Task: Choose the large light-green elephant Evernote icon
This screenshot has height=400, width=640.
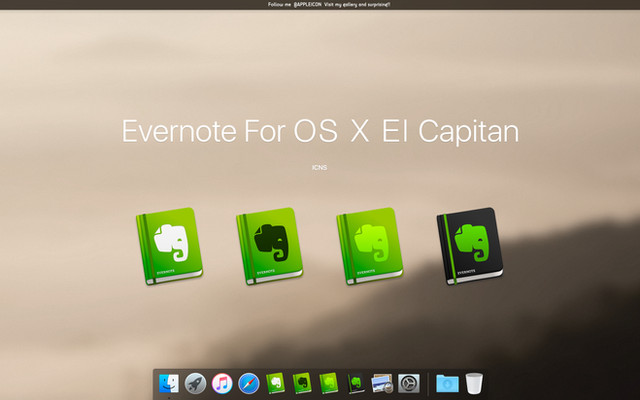Action: 370,246
